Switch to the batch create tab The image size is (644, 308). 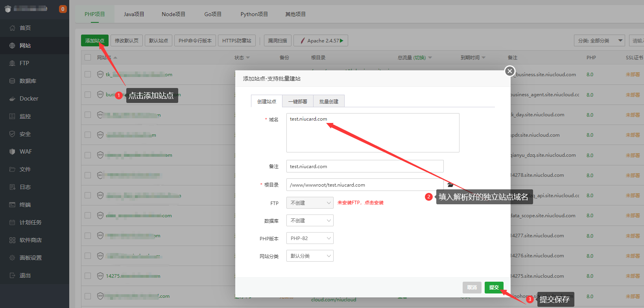point(328,101)
